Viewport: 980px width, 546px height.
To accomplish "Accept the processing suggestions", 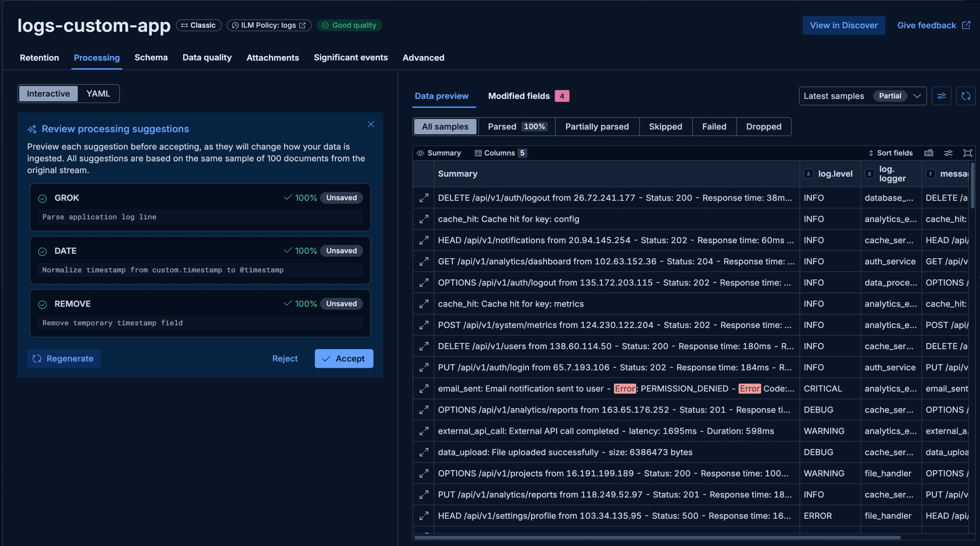I will (x=343, y=358).
